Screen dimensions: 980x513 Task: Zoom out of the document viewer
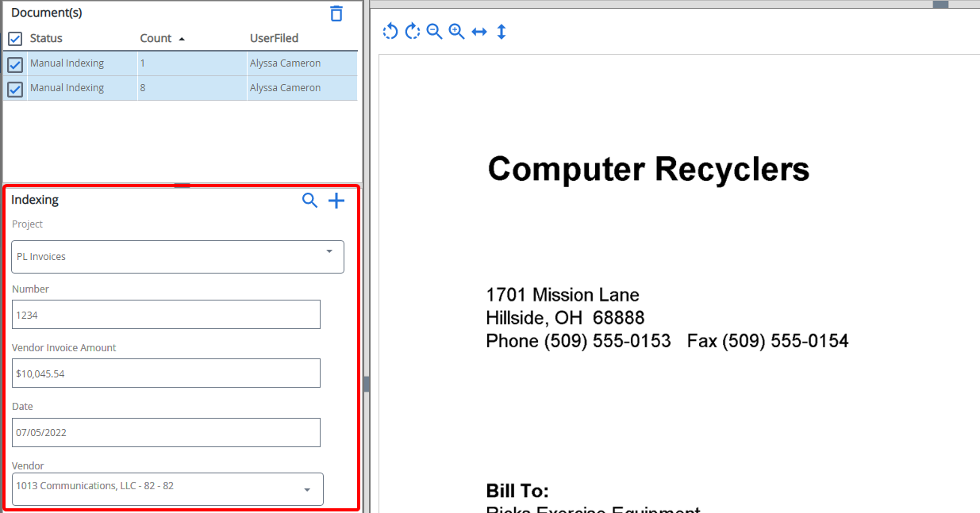click(x=434, y=32)
